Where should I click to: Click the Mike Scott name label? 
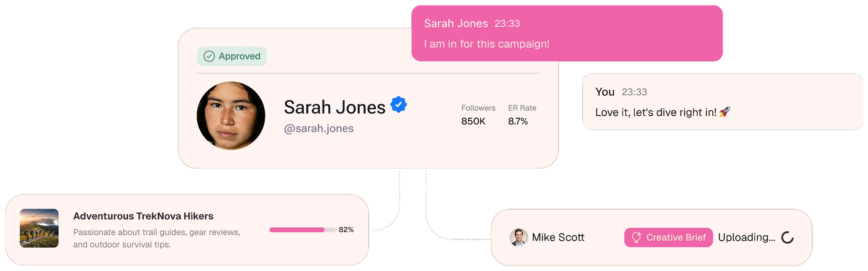558,237
